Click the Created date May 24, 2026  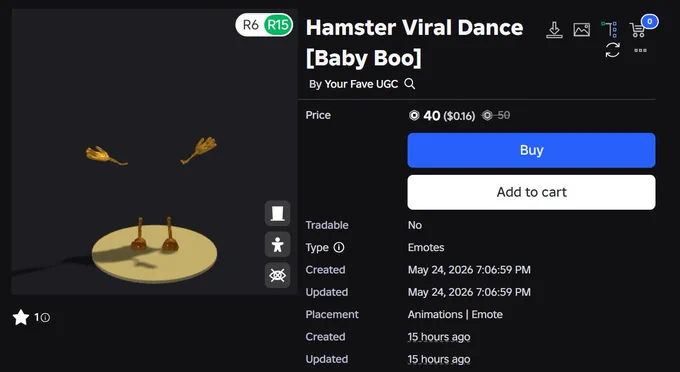click(x=469, y=270)
